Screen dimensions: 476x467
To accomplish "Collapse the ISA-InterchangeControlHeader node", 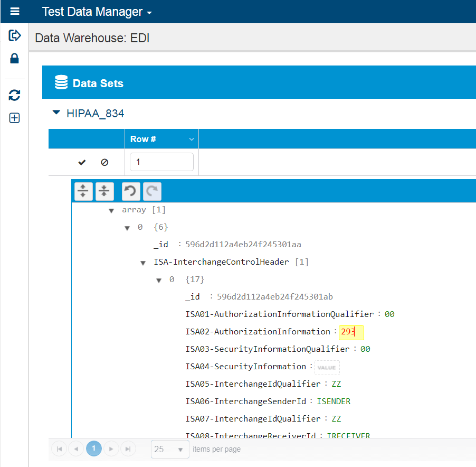I will pos(143,263).
